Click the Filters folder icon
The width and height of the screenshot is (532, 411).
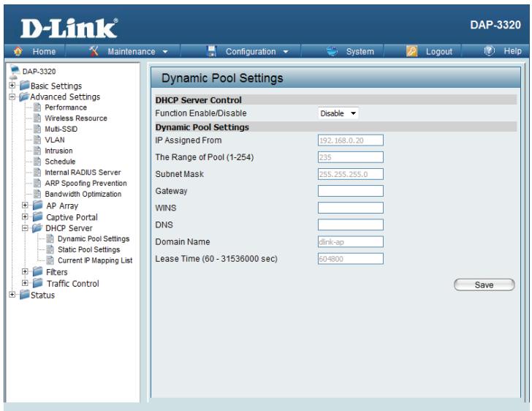pyautogui.click(x=38, y=271)
